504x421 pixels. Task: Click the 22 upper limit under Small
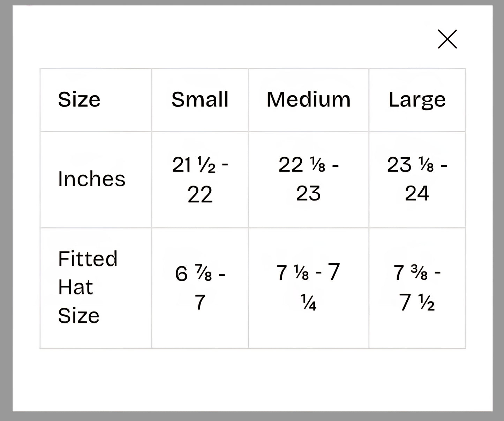pyautogui.click(x=200, y=194)
